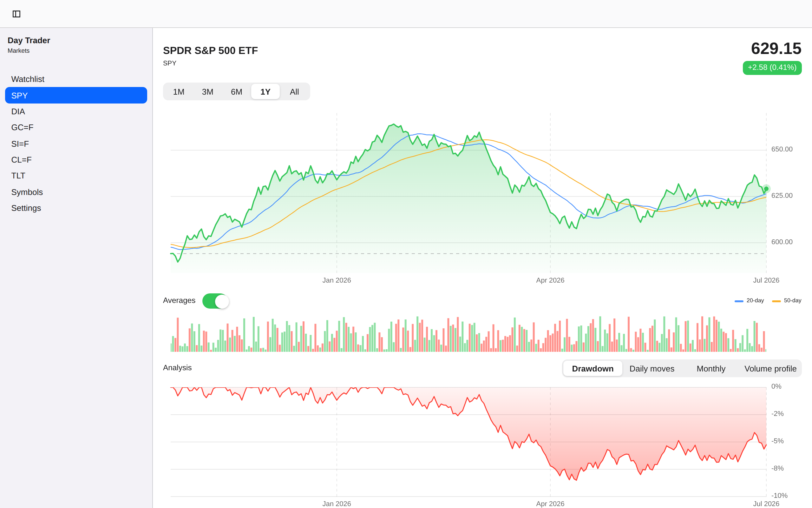
Task: Click the -5% drawdown axis label
Action: pos(777,441)
